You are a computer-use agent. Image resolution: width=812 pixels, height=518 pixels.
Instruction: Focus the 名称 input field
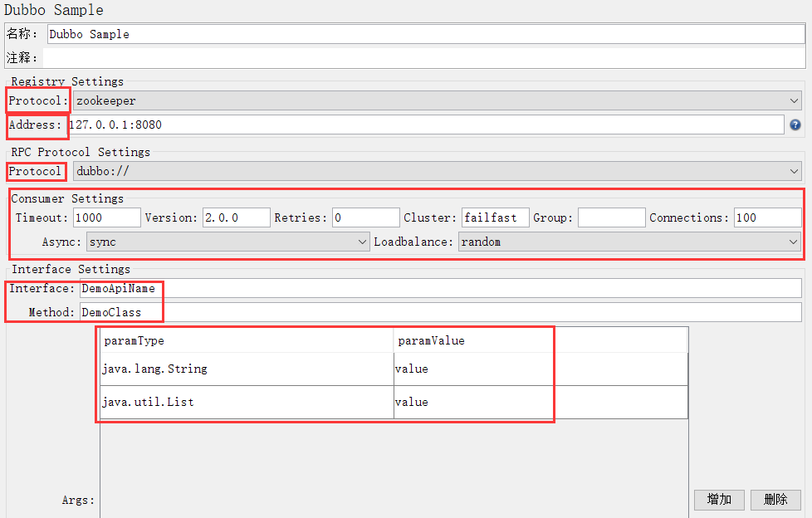pos(426,34)
